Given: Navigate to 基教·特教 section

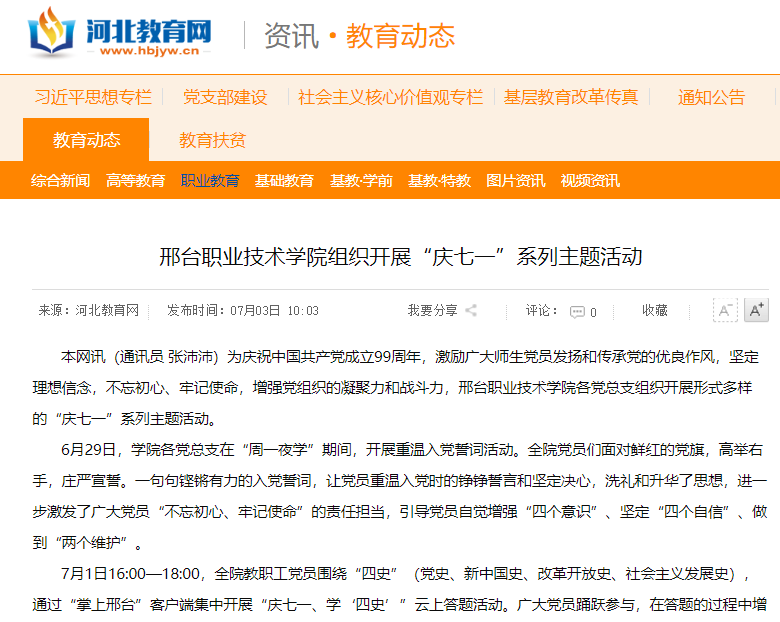Looking at the screenshot, I should pos(439,181).
